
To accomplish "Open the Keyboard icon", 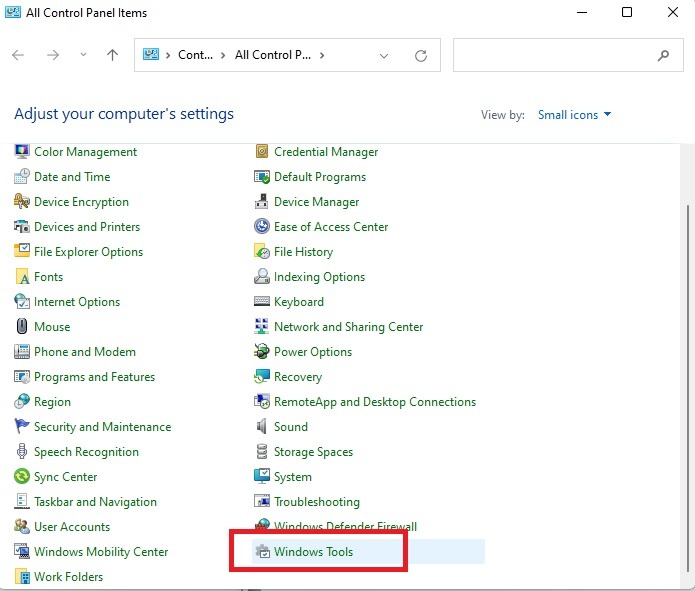I will (262, 301).
